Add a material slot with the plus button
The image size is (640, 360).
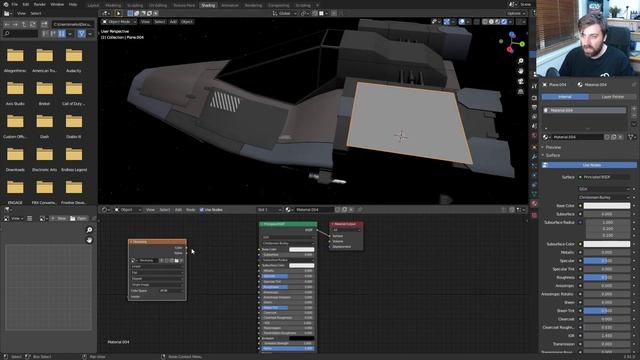point(634,109)
